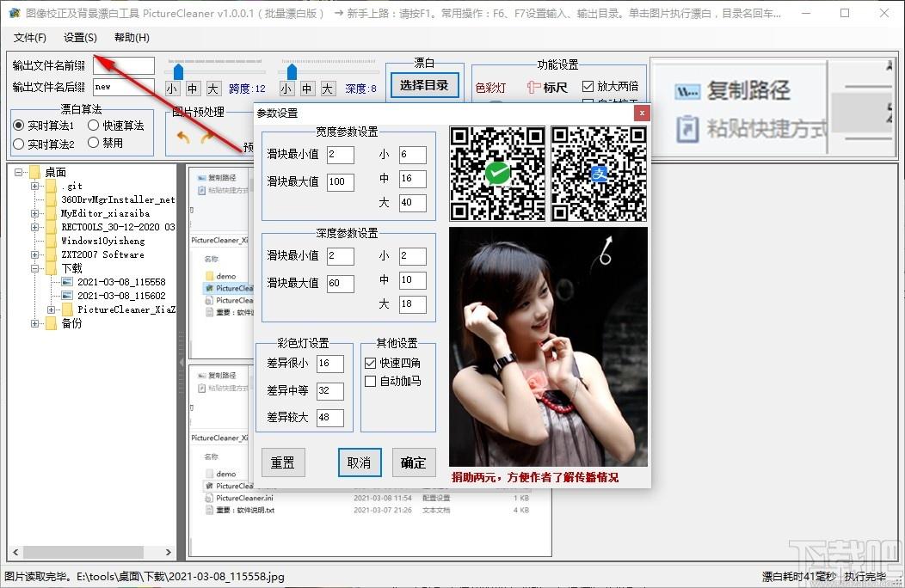Click the 重置 button in dialog
Image resolution: width=905 pixels, height=588 pixels.
click(283, 462)
